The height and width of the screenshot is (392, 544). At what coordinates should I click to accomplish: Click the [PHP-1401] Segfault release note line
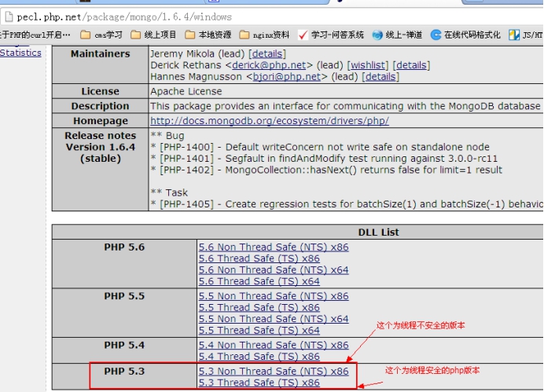click(324, 159)
